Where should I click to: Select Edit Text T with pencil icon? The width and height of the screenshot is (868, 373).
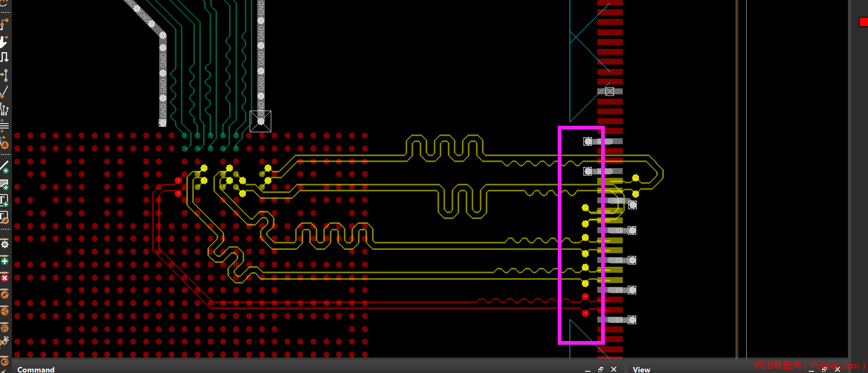4,217
